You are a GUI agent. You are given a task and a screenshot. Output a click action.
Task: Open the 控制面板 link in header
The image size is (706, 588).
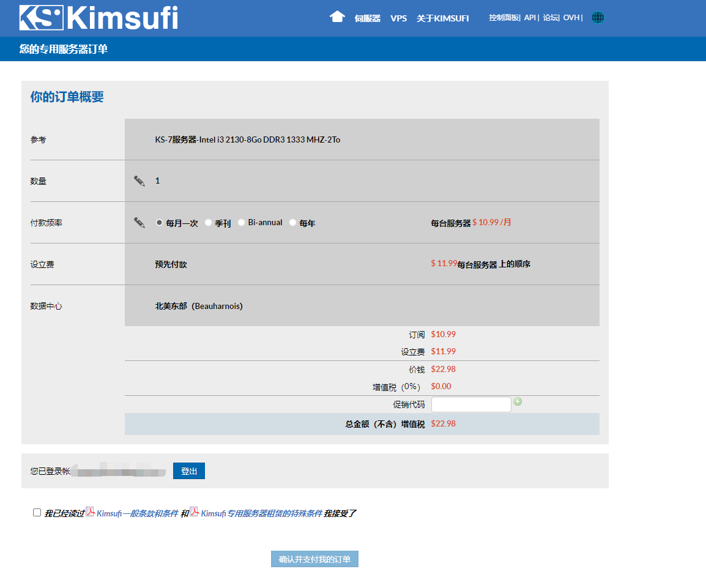503,18
